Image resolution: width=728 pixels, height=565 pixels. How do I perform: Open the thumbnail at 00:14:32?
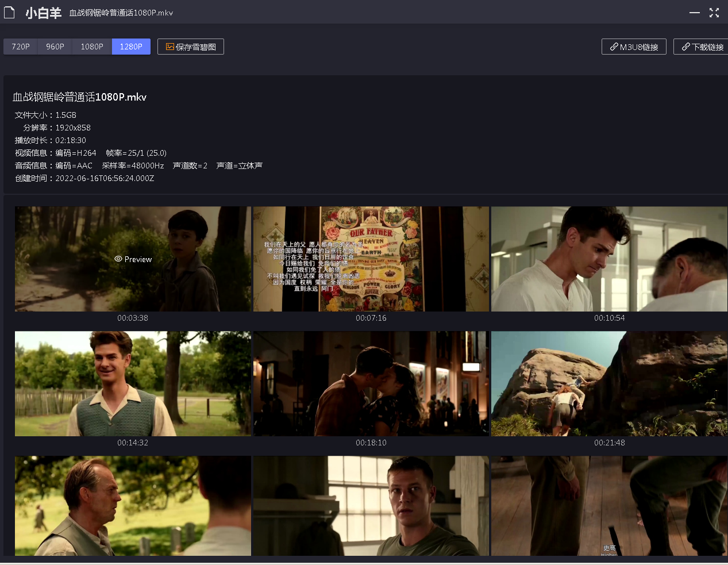(133, 384)
